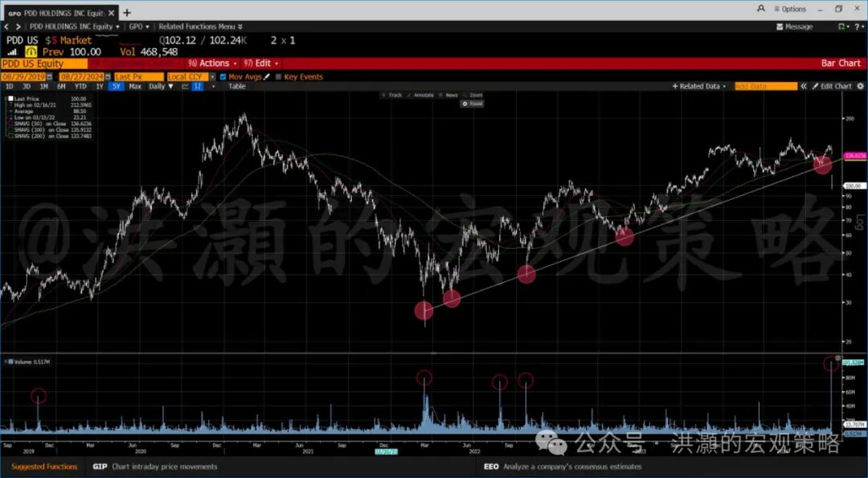Go forward with the right navigation arrow
The width and height of the screenshot is (868, 478).
tap(18, 27)
